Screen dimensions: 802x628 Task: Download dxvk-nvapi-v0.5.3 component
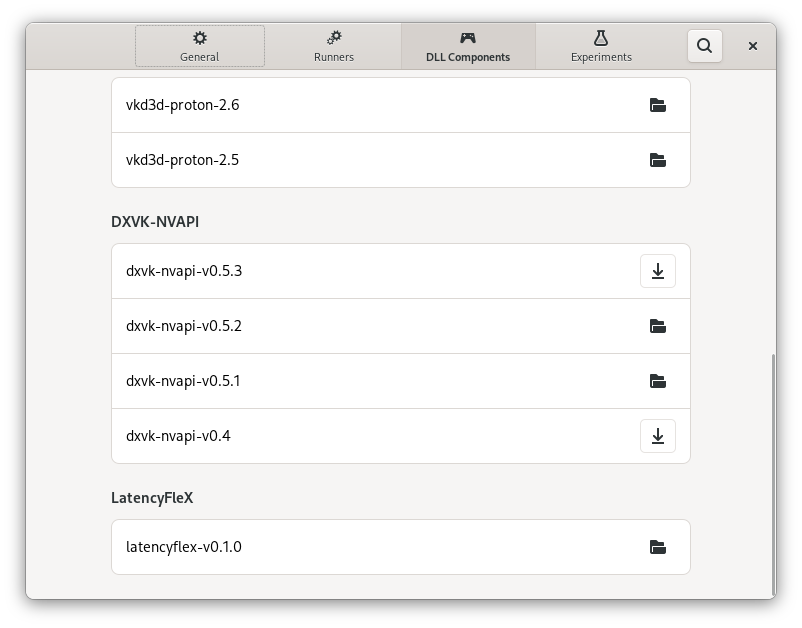pos(658,271)
